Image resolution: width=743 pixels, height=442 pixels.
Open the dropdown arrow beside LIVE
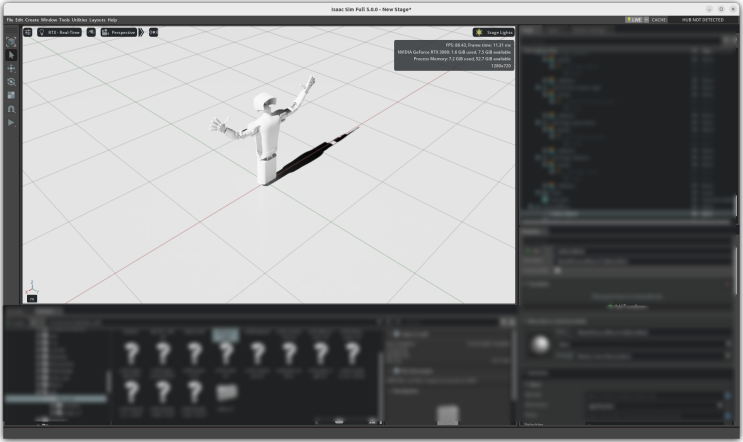point(646,20)
